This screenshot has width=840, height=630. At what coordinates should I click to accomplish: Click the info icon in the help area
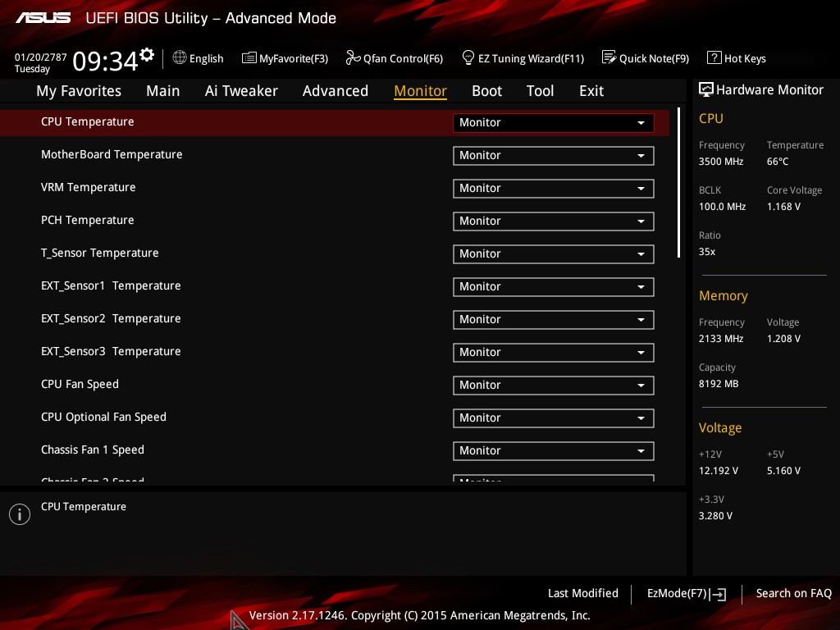[20, 514]
